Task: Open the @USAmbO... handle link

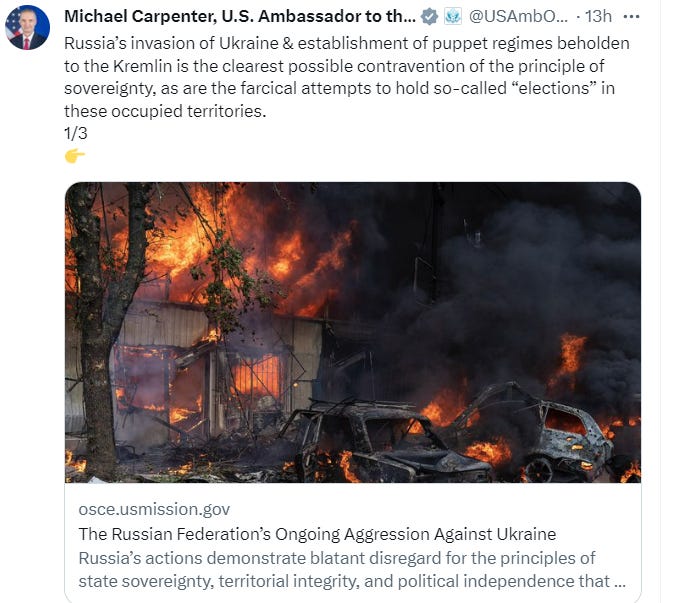Action: point(518,16)
